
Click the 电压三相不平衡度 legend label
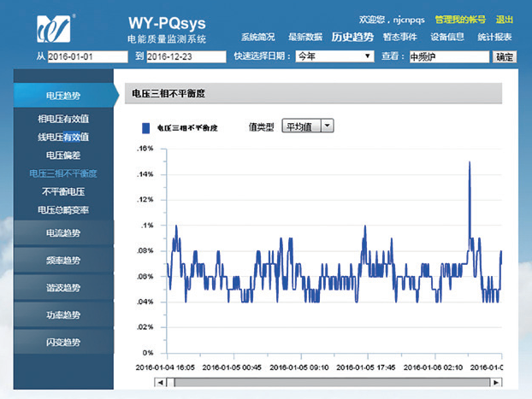pyautogui.click(x=187, y=128)
